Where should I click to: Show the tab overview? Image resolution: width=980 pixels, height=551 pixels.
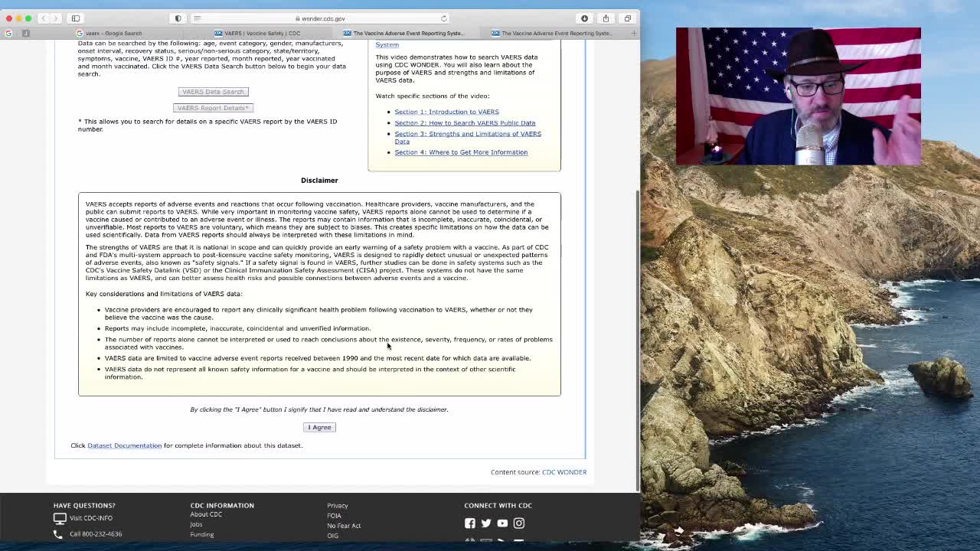(627, 18)
